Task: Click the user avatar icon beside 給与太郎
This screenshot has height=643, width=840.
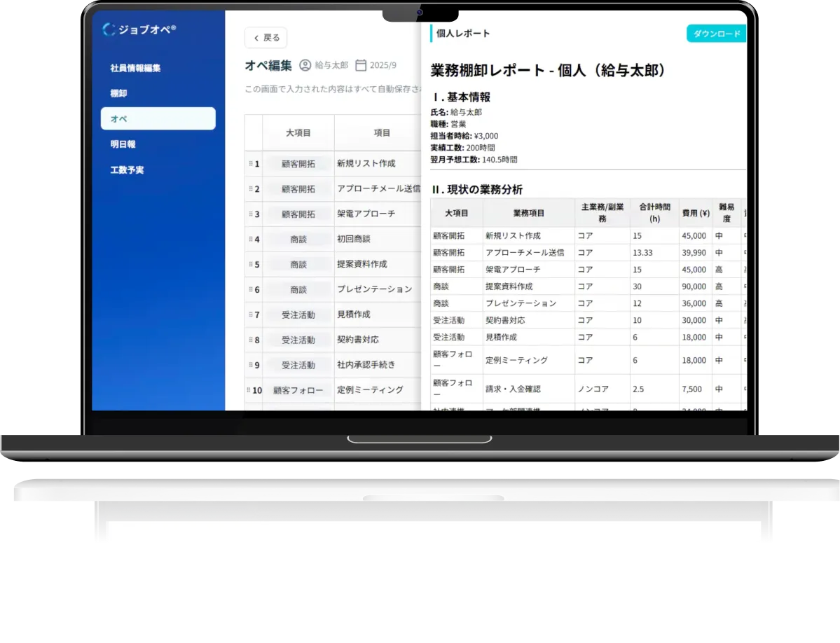Action: tap(304, 66)
